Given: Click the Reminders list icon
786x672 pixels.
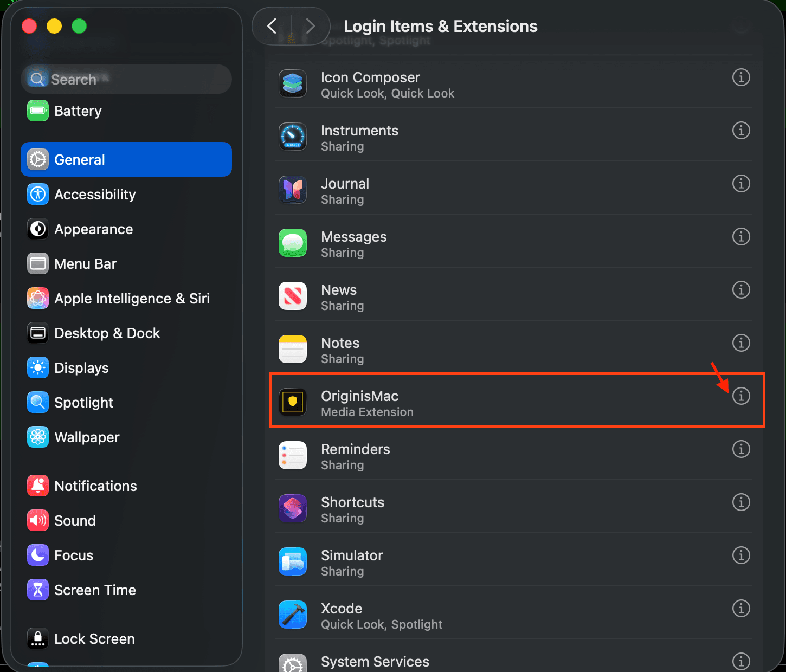Looking at the screenshot, I should tap(292, 455).
